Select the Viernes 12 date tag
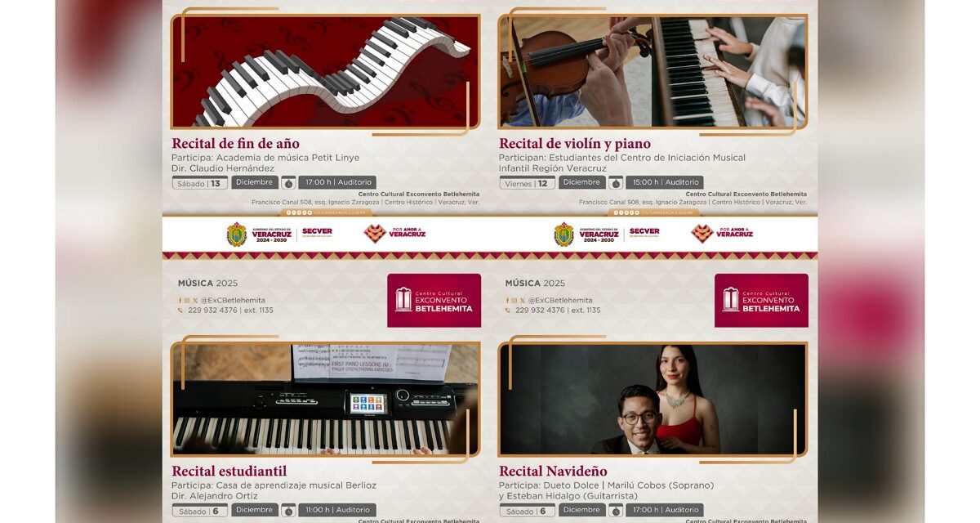Screen dimensions: 980x523 (x=527, y=183)
